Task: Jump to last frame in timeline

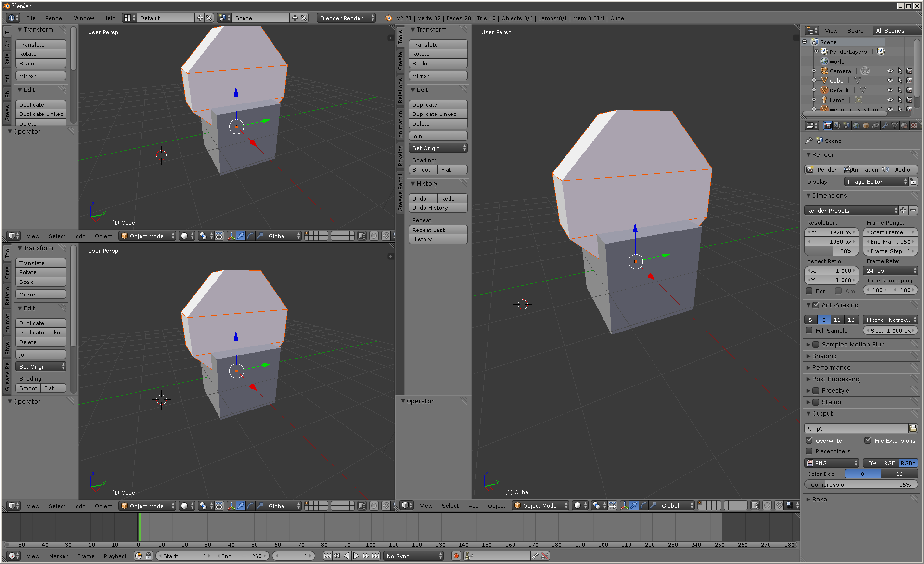Action: 375,556
